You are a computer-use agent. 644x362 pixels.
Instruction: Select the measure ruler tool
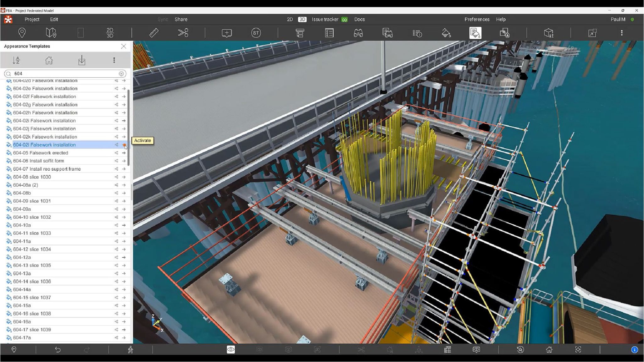154,33
